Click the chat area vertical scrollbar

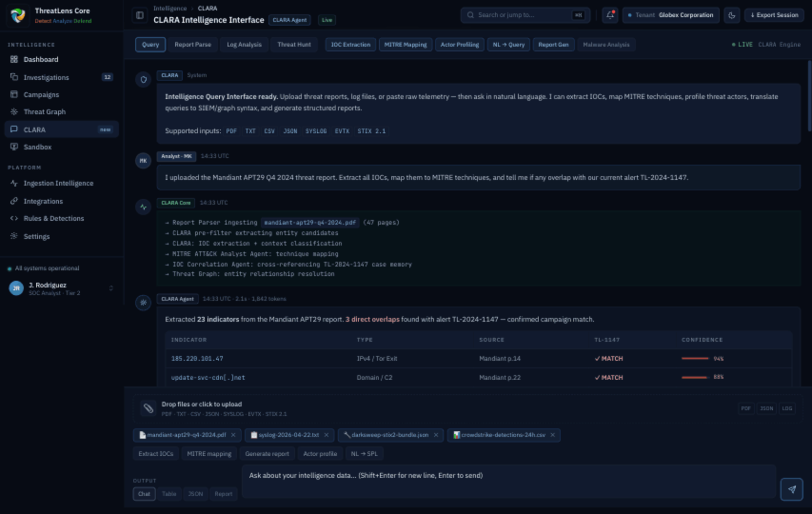click(809, 96)
